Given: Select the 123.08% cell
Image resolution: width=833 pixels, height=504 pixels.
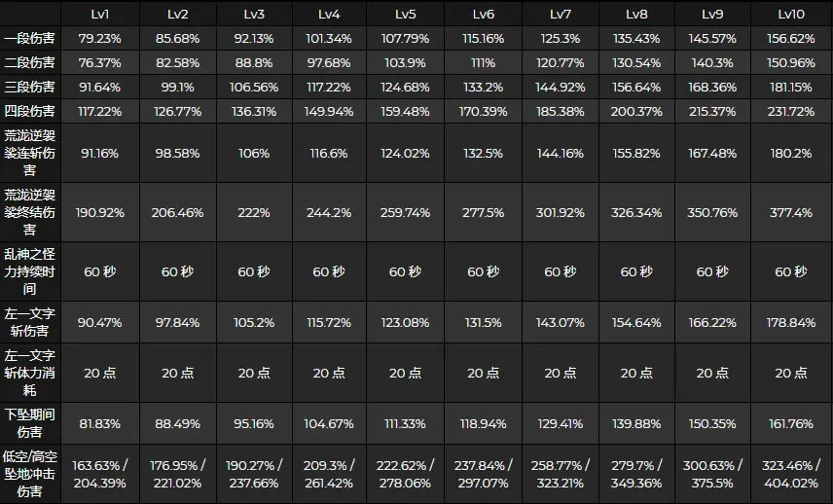Looking at the screenshot, I should click(x=406, y=322).
